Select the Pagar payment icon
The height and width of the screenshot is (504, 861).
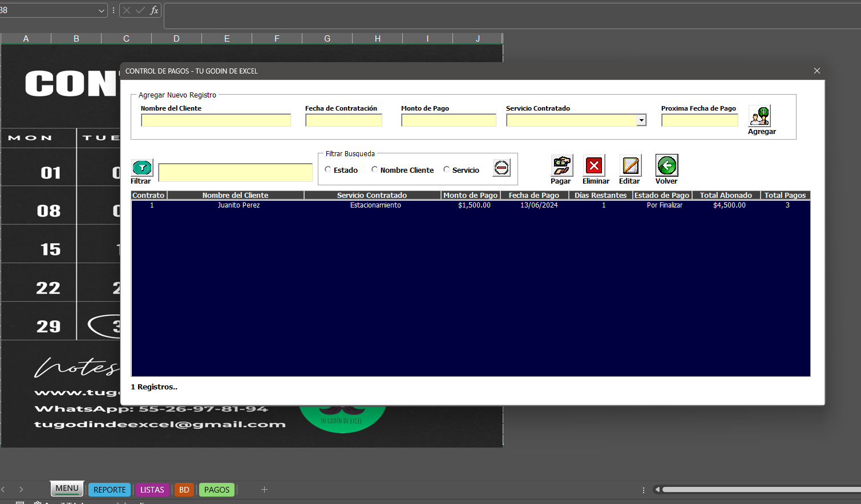(561, 165)
